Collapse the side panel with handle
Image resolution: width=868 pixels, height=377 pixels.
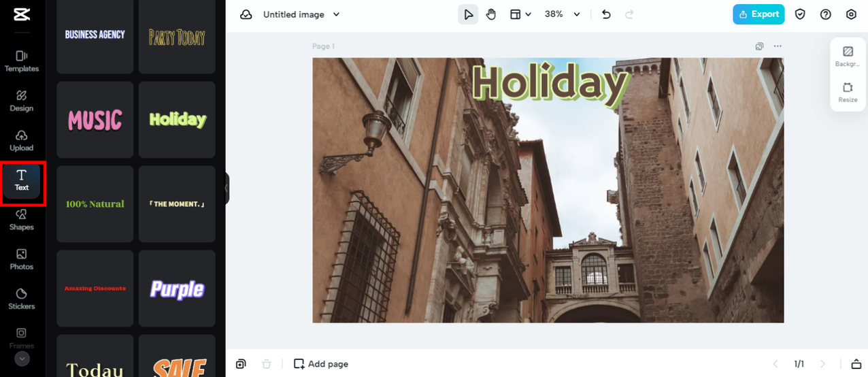click(x=227, y=188)
